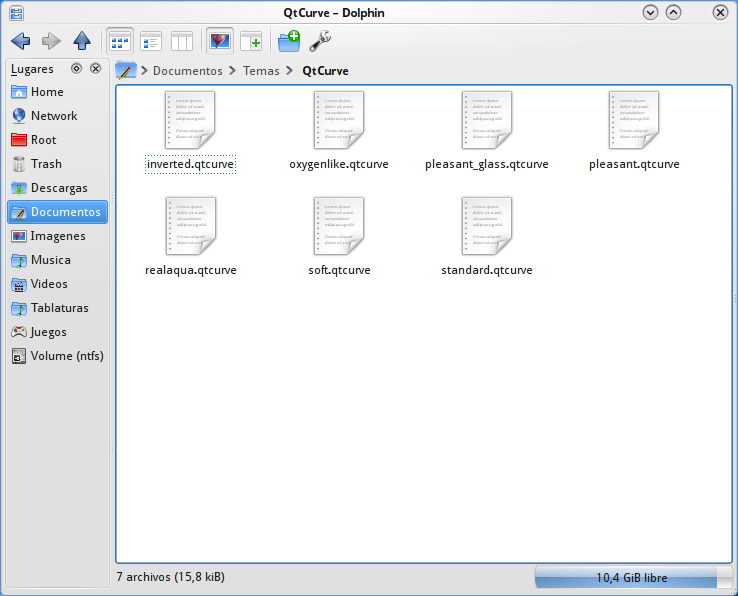This screenshot has width=738, height=596.
Task: Select oxygenlike.qtcurve file icon
Action: pos(339,120)
